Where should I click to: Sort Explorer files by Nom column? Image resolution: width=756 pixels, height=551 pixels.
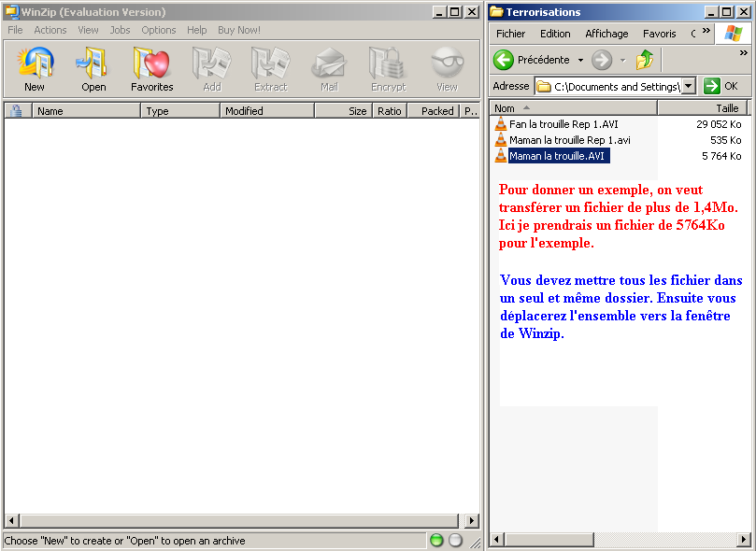[573, 108]
